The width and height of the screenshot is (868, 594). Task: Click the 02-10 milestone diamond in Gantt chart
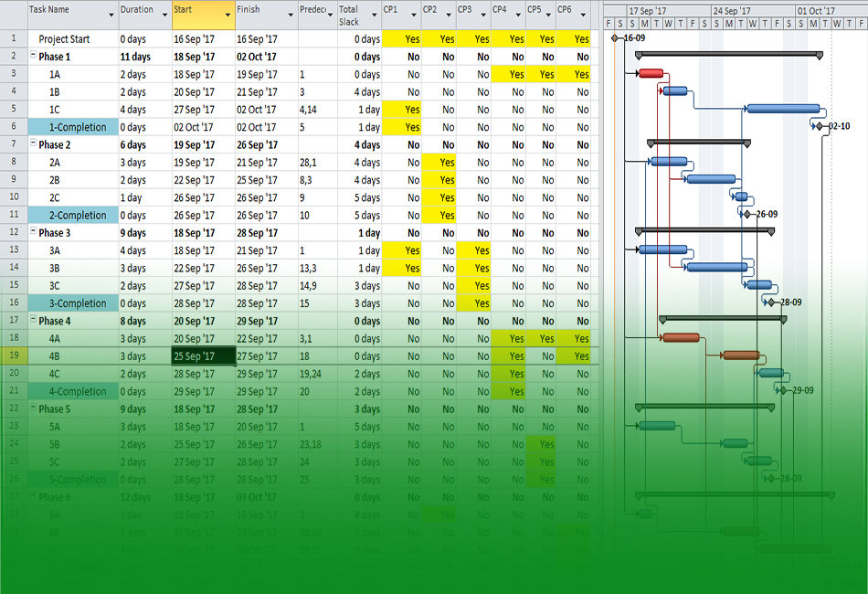coord(820,126)
